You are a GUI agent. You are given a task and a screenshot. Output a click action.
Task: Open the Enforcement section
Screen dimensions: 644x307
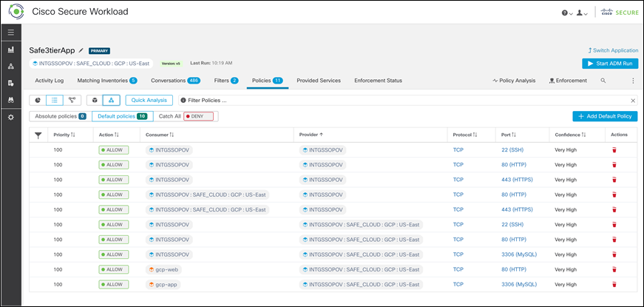(x=568, y=81)
